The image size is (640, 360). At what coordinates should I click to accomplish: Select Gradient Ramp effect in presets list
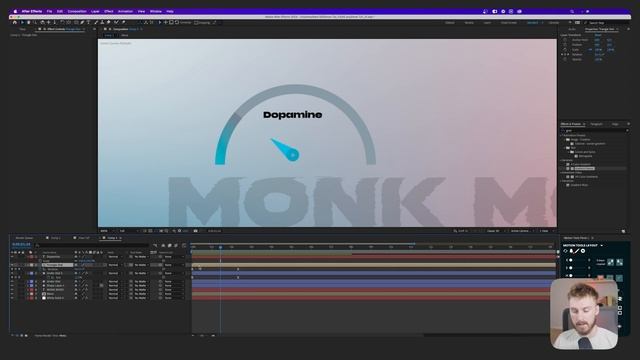pos(584,169)
